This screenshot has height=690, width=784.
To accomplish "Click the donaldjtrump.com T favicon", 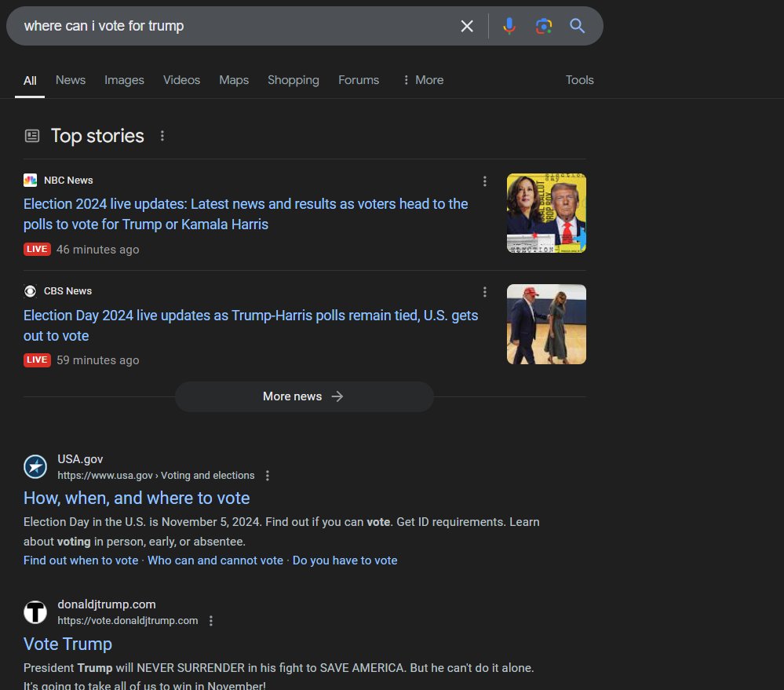I will (x=35, y=612).
